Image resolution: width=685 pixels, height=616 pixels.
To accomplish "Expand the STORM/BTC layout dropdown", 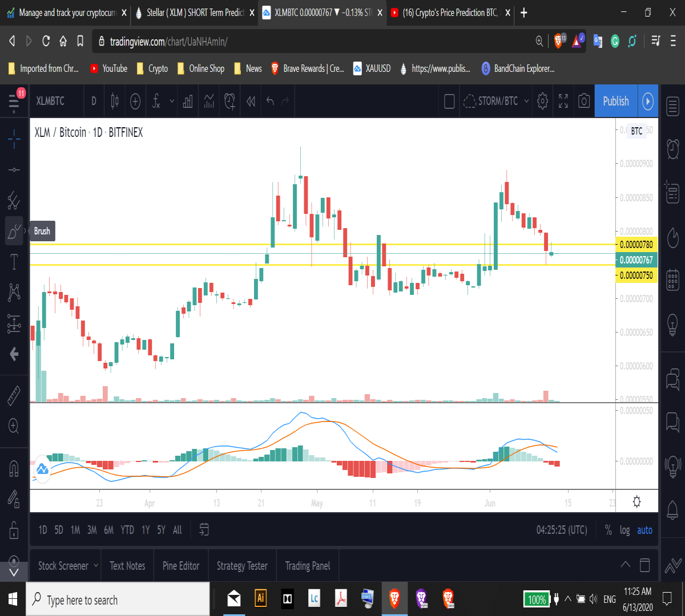I will 526,102.
